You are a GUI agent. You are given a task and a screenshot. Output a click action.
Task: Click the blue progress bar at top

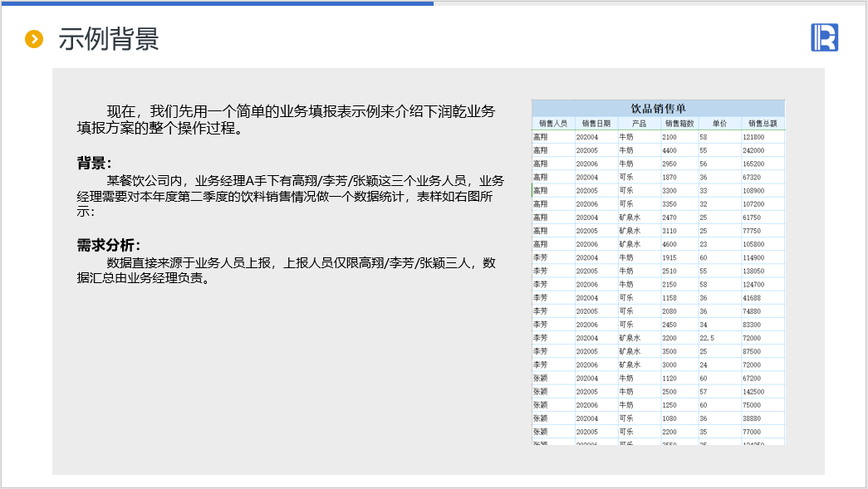tap(216, 2)
